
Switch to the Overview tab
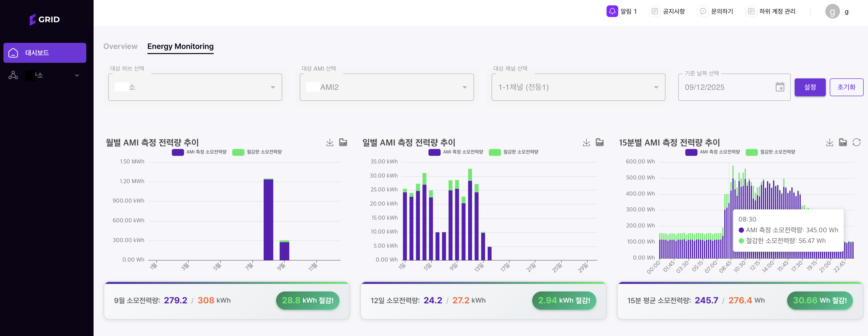tap(120, 47)
